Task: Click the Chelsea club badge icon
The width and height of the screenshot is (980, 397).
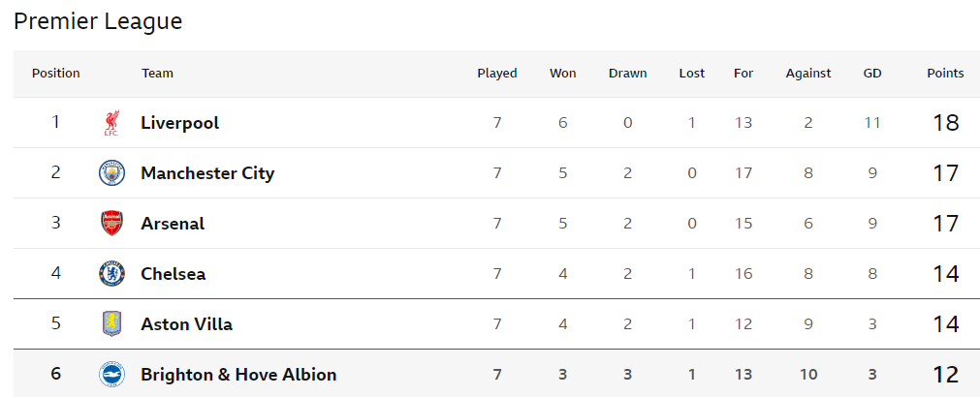Action: [111, 273]
